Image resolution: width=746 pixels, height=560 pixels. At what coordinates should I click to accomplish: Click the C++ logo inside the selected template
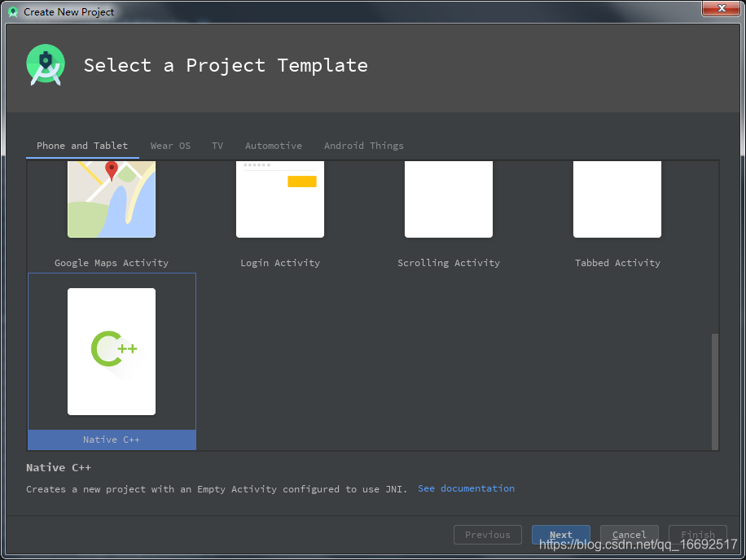coord(112,351)
